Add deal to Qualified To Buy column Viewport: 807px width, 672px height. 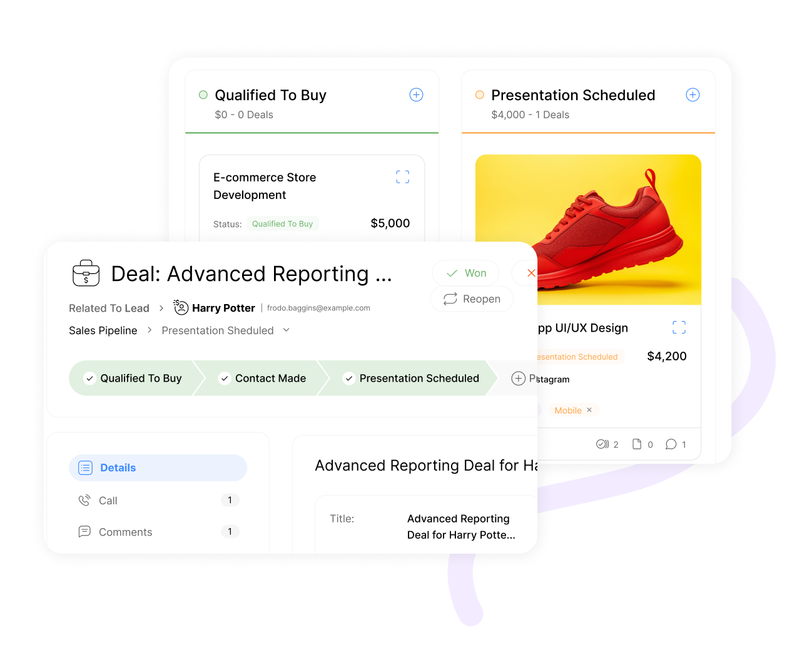click(416, 95)
